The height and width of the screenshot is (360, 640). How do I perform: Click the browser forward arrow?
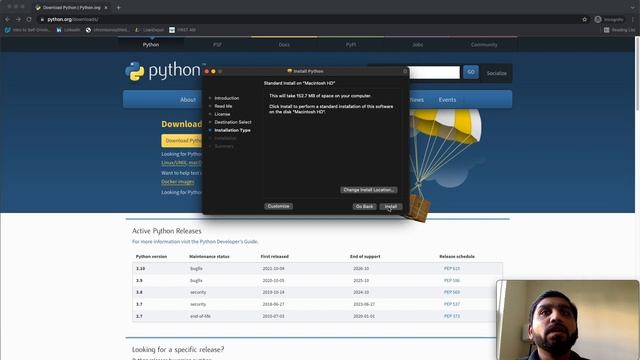18,19
